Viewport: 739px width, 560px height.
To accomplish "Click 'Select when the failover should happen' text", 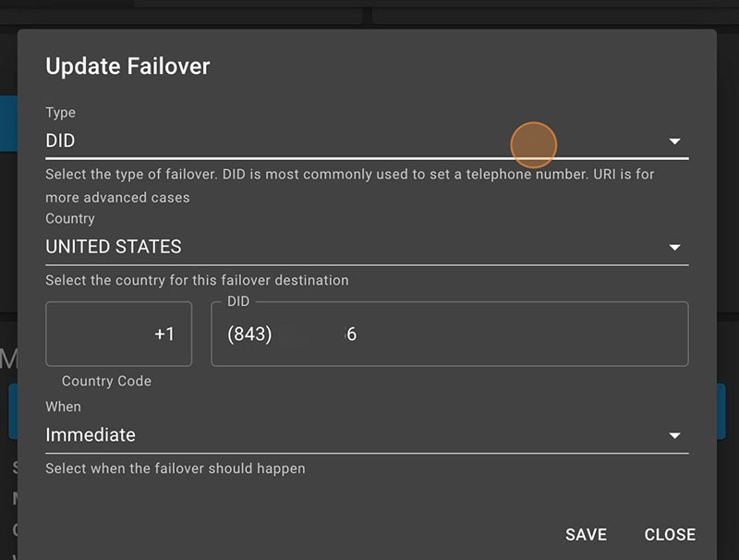I will (x=175, y=469).
